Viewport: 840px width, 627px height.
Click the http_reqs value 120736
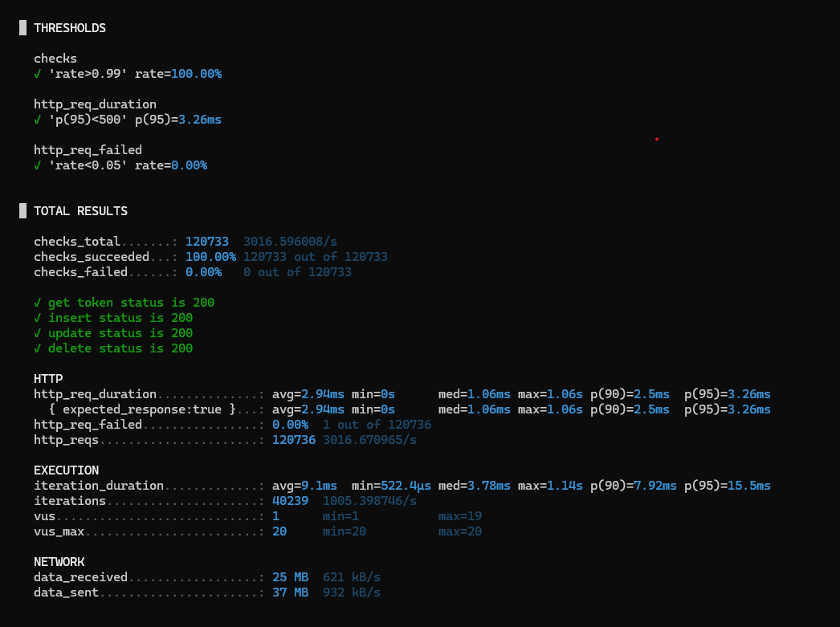pyautogui.click(x=294, y=440)
